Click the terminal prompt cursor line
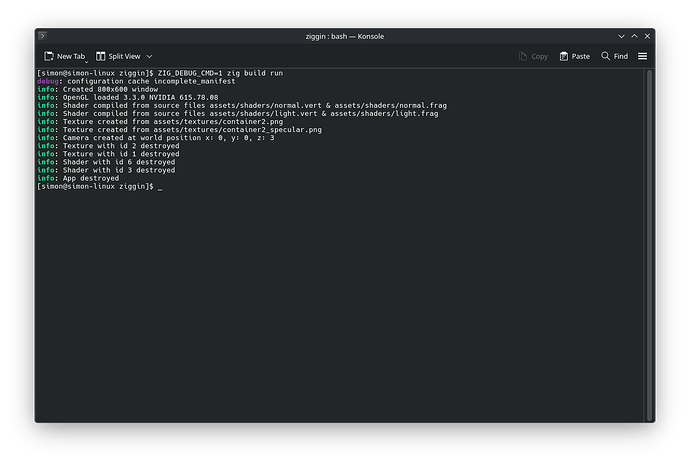The width and height of the screenshot is (690, 464). [100, 187]
